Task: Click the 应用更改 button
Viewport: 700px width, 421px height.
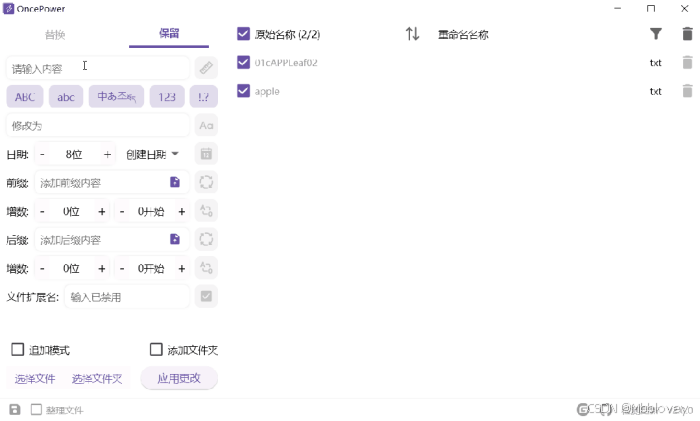Action: [179, 379]
